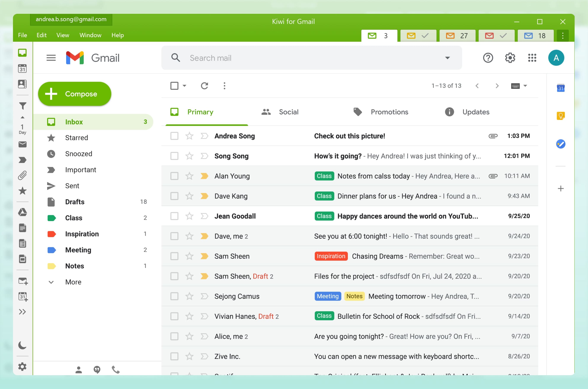Open Google Docs from the sidebar

coord(22,228)
